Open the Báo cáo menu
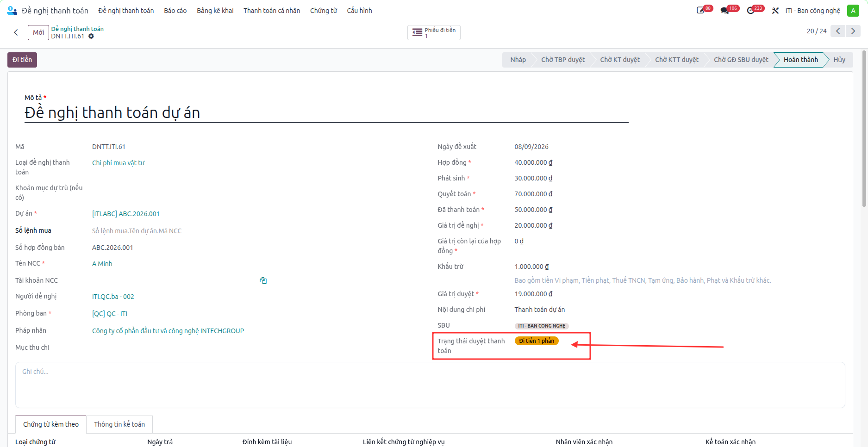 (x=175, y=11)
